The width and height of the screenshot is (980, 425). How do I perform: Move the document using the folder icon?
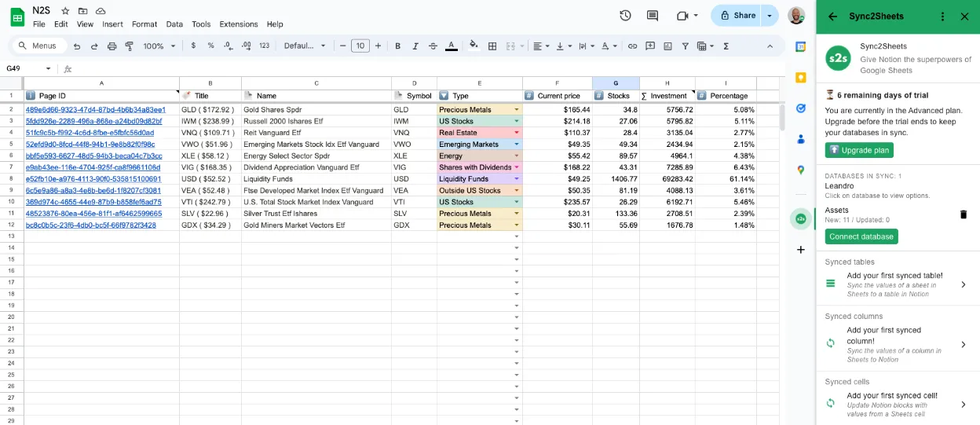point(83,11)
